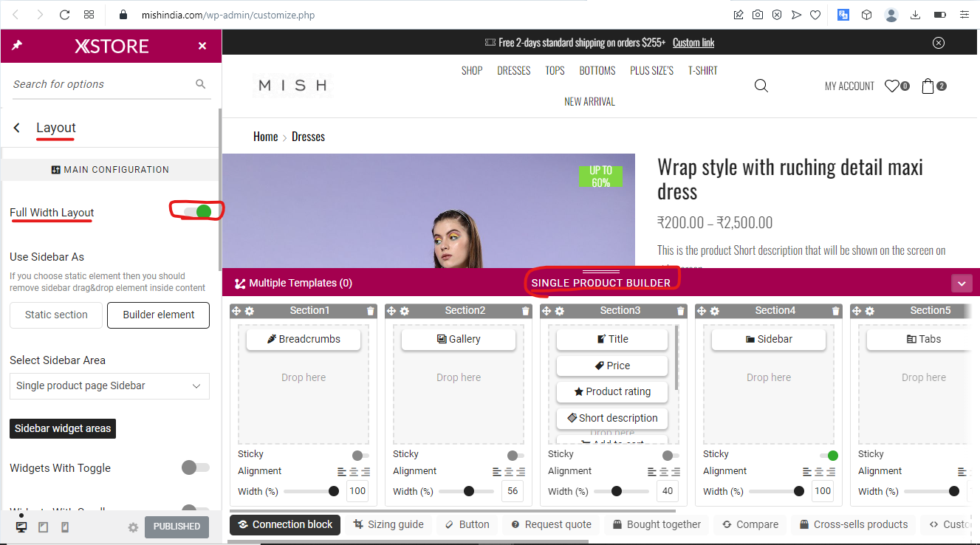The width and height of the screenshot is (980, 545).
Task: Switch to tablet preview device icon
Action: pos(43,527)
